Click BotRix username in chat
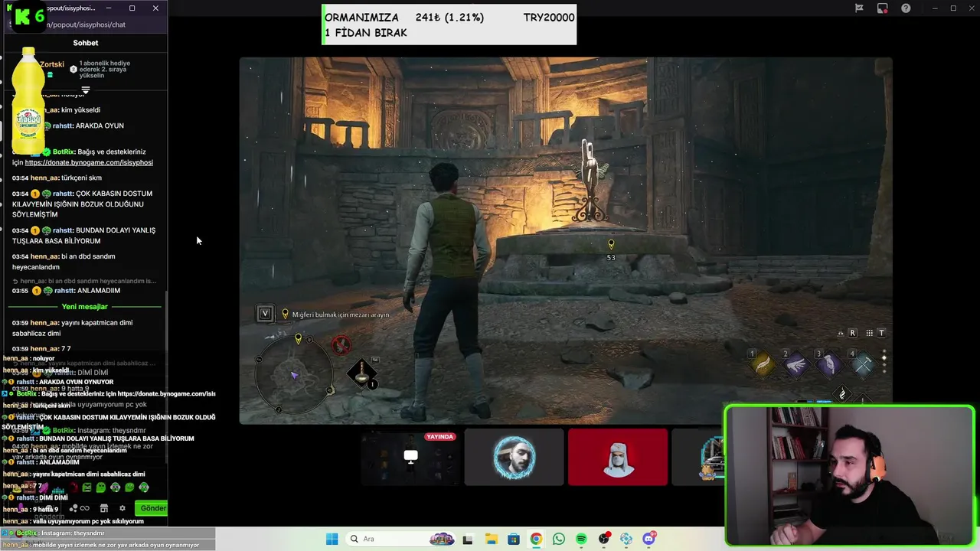The width and height of the screenshot is (980, 551). pyautogui.click(x=64, y=152)
